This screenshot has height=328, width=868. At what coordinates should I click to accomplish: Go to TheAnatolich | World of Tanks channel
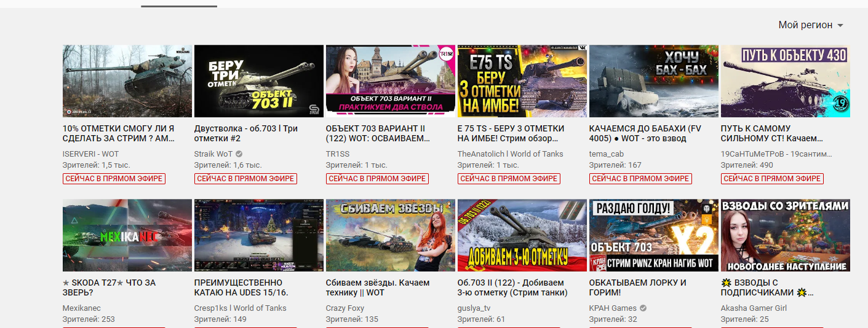pyautogui.click(x=510, y=154)
